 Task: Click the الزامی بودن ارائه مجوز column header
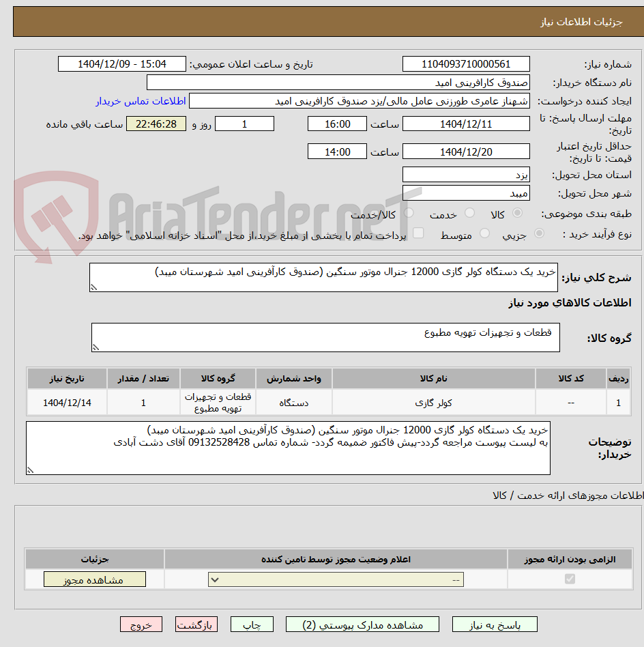tap(570, 559)
